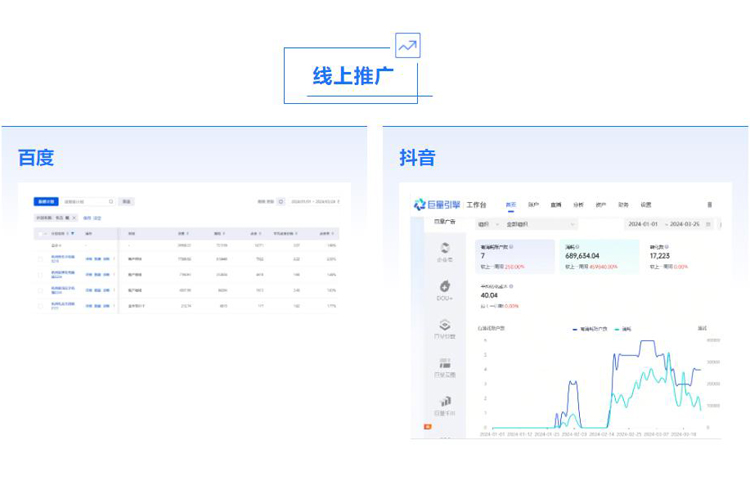
Task: Switch to the 财务 tab
Action: coord(623,205)
